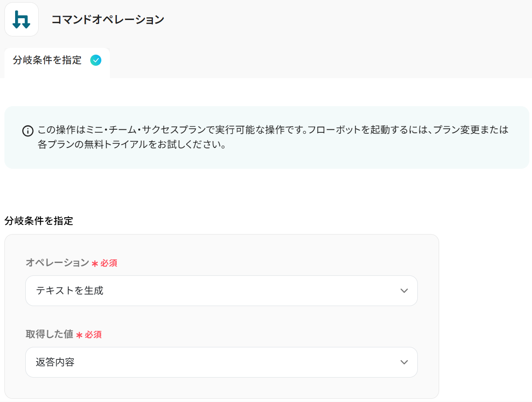Click the plan notice text about ミニ・チーム・サクセスプラン
The image size is (532, 402).
(273, 130)
